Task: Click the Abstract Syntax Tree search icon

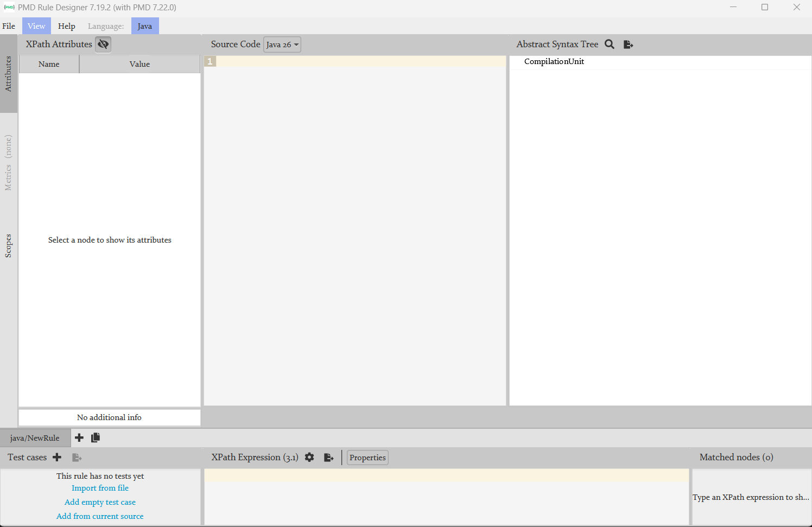Action: pyautogui.click(x=610, y=45)
